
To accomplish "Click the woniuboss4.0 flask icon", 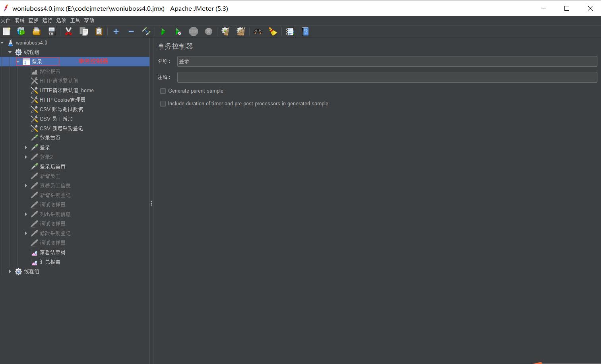I will pyautogui.click(x=11, y=43).
